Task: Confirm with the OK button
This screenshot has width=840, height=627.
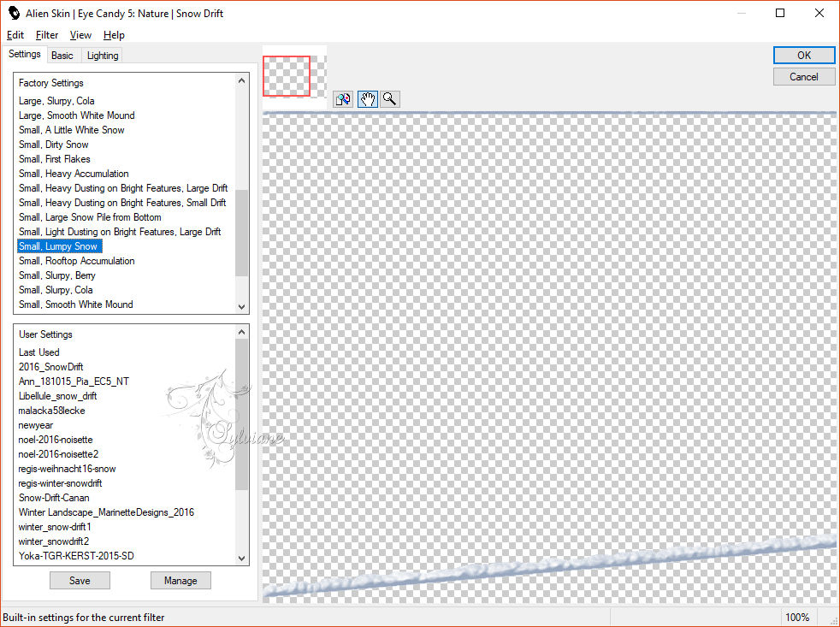Action: tap(803, 56)
